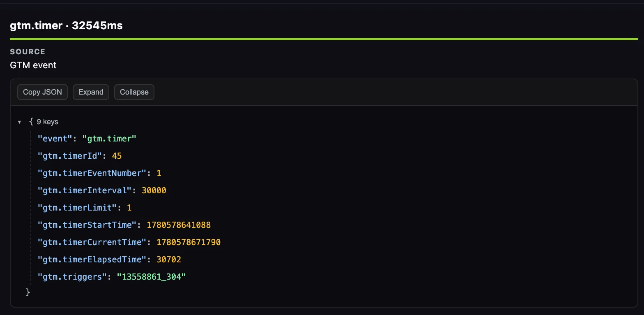Click the timerId value 45
644x315 pixels.
click(117, 156)
